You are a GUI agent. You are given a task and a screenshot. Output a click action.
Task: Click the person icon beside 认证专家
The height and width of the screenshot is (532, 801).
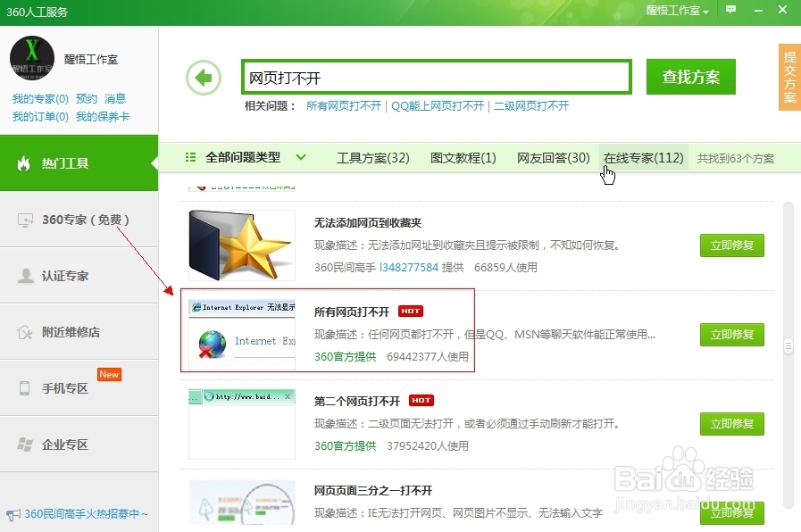tap(25, 276)
